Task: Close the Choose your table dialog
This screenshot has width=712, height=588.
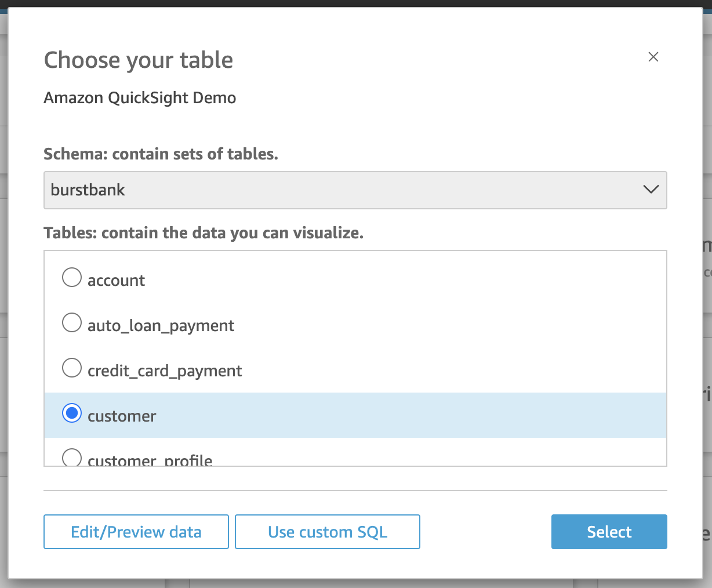Action: (653, 57)
